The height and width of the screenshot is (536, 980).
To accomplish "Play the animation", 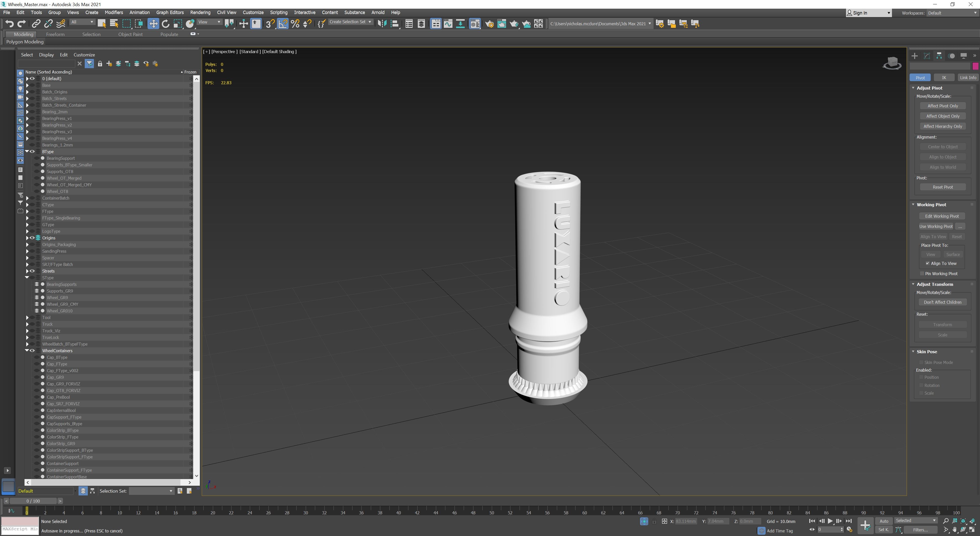I will (830, 521).
